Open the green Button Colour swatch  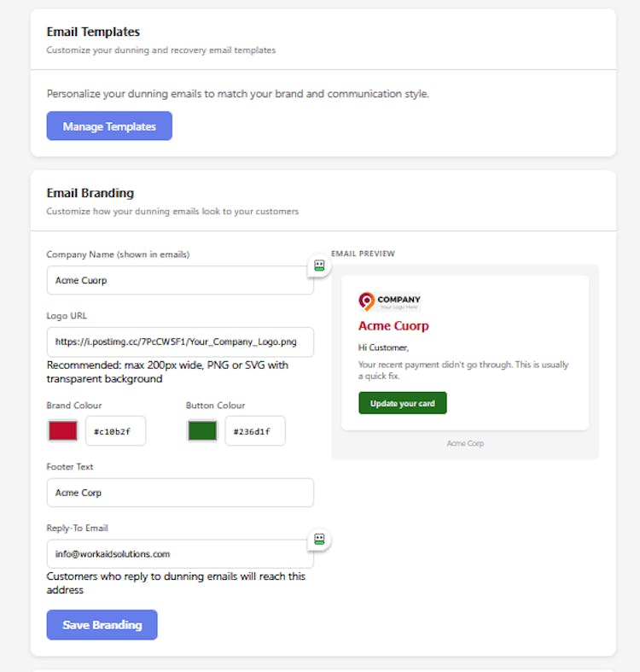pos(202,431)
